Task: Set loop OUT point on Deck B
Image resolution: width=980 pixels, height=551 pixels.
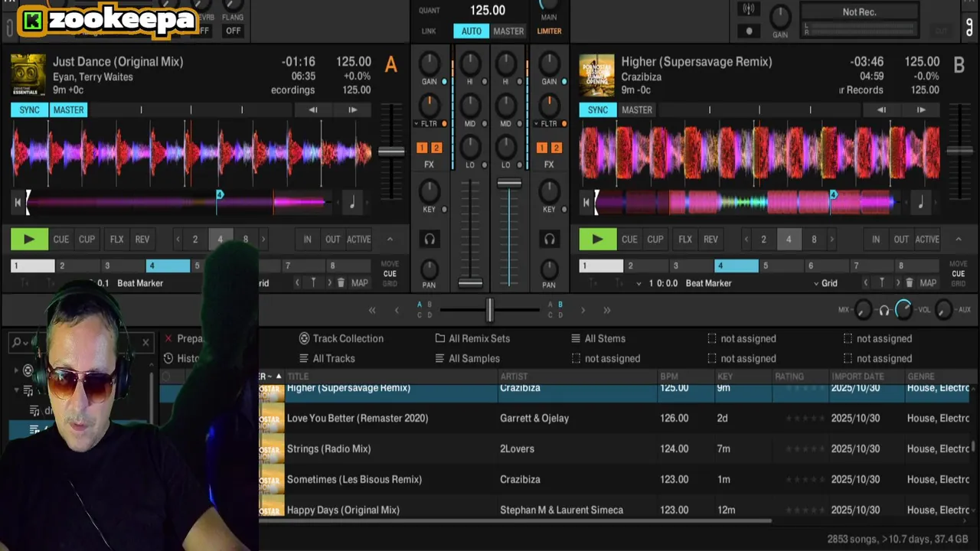Action: (901, 240)
